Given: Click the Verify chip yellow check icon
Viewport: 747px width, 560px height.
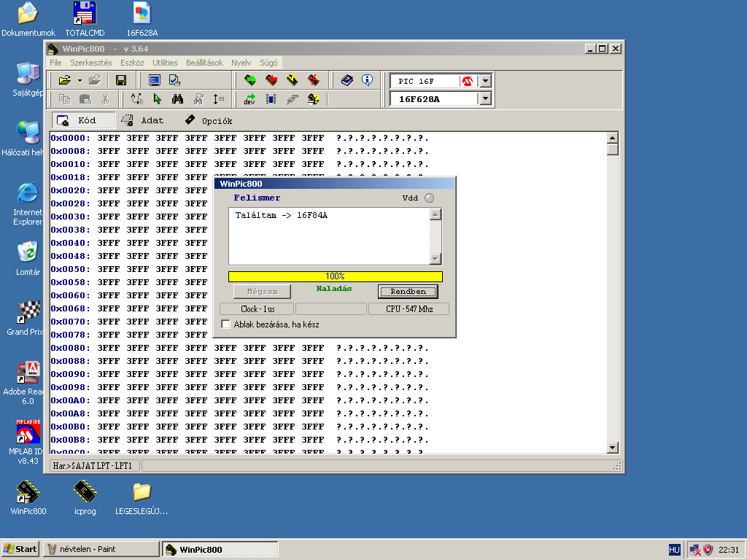Looking at the screenshot, I should click(292, 80).
